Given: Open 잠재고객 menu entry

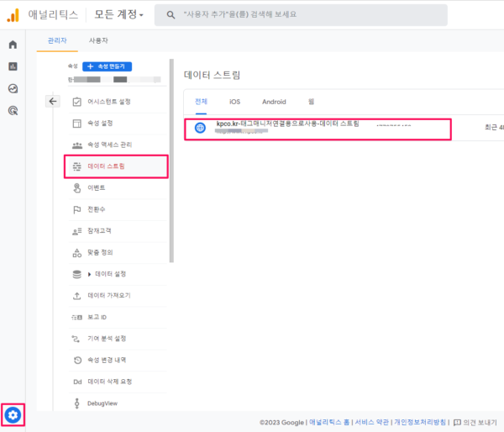Looking at the screenshot, I should [x=118, y=231].
